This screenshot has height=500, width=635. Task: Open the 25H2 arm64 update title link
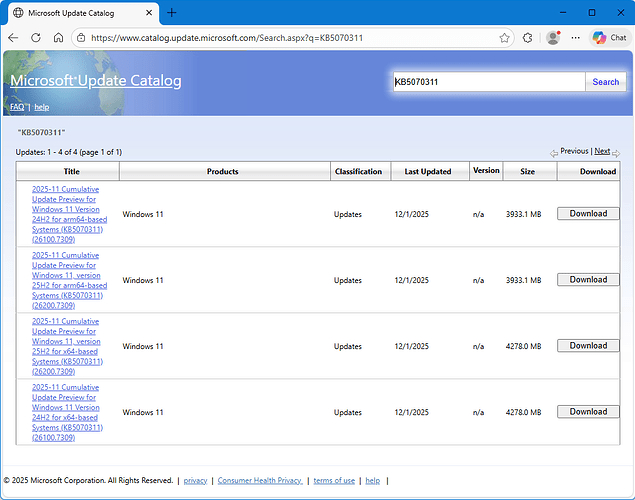pyautogui.click(x=68, y=275)
